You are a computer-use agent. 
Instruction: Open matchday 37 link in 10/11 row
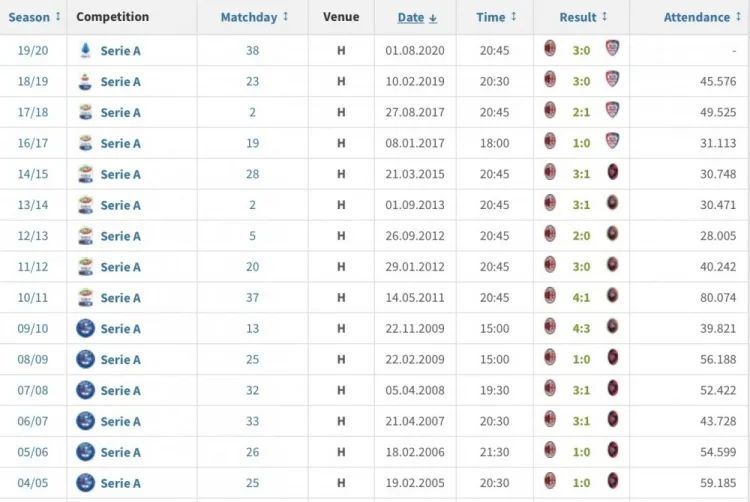253,298
